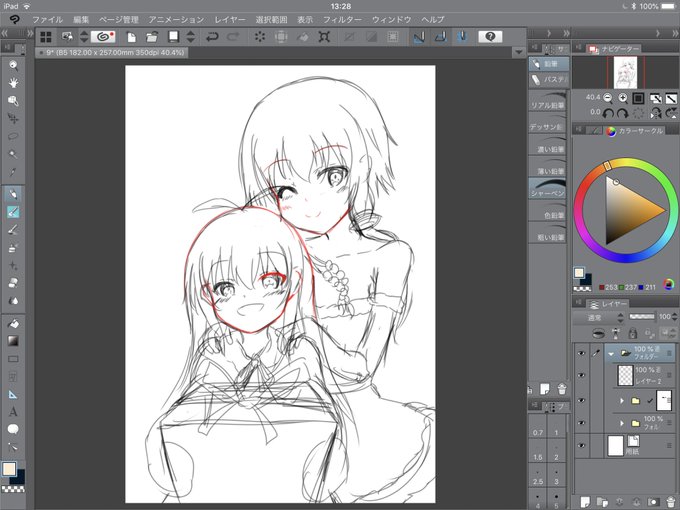Toggle visibility of the top folder layer
The width and height of the screenshot is (680, 510).
point(581,353)
